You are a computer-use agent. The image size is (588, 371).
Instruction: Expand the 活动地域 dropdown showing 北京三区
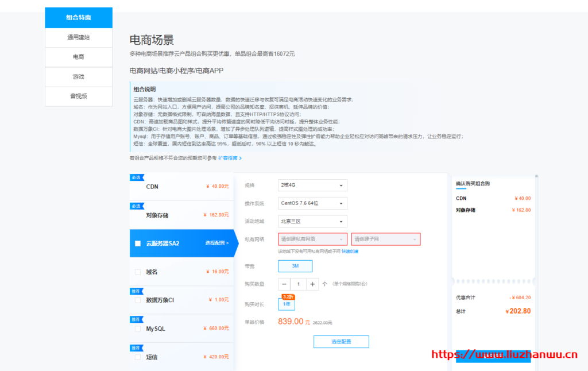(312, 221)
